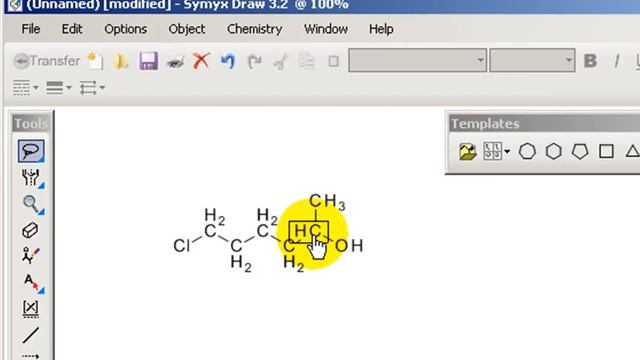This screenshot has height=360, width=640.
Task: Redo the last undone action
Action: click(x=254, y=62)
